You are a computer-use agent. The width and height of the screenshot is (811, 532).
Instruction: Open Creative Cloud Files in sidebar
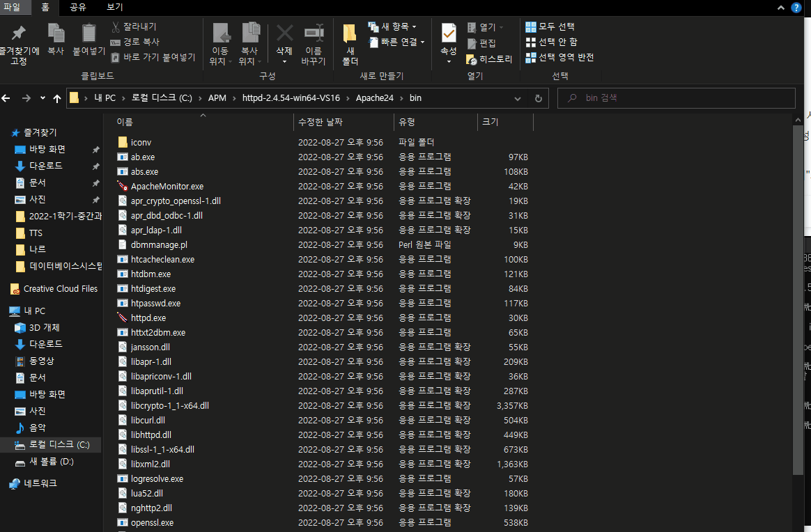[54, 289]
